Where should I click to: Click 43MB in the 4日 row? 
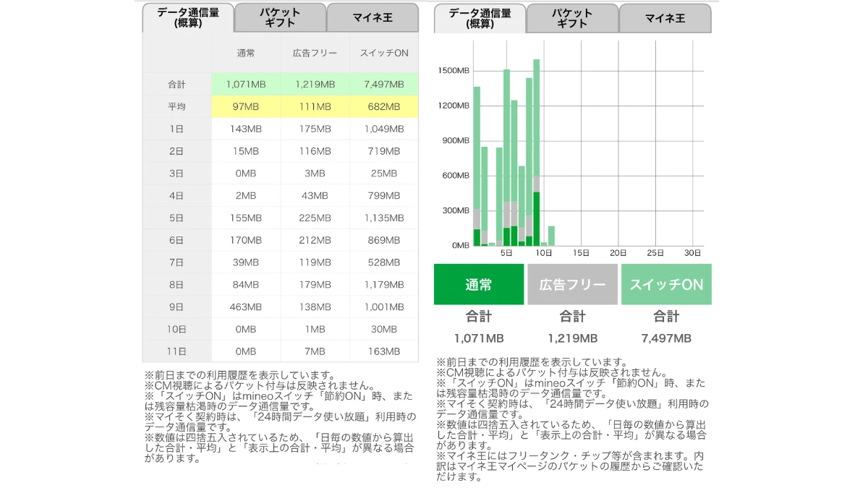point(315,196)
